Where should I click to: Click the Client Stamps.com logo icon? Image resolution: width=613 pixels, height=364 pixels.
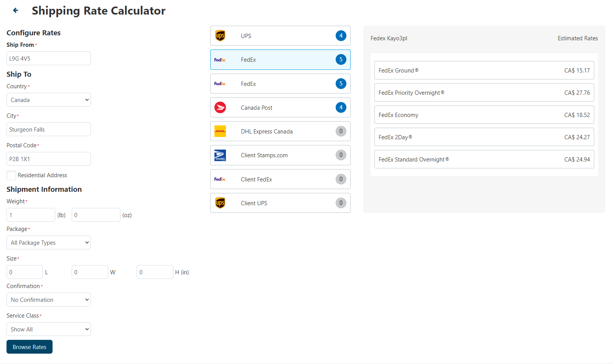click(x=220, y=155)
